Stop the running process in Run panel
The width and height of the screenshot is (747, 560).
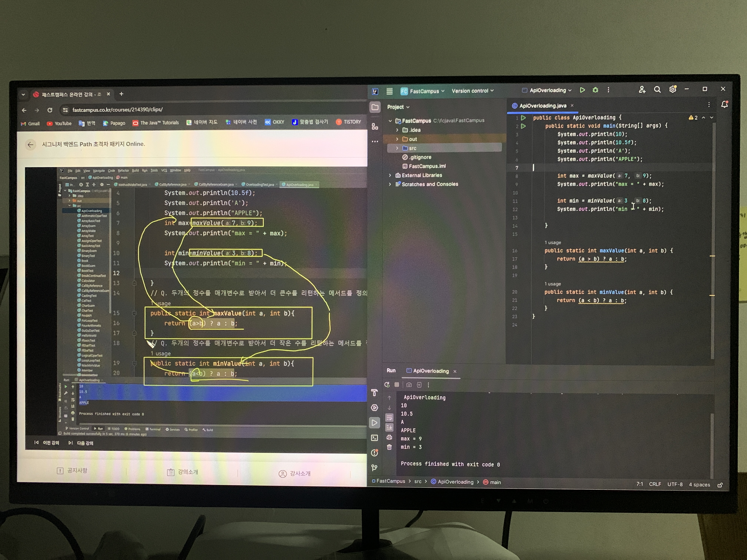point(397,385)
